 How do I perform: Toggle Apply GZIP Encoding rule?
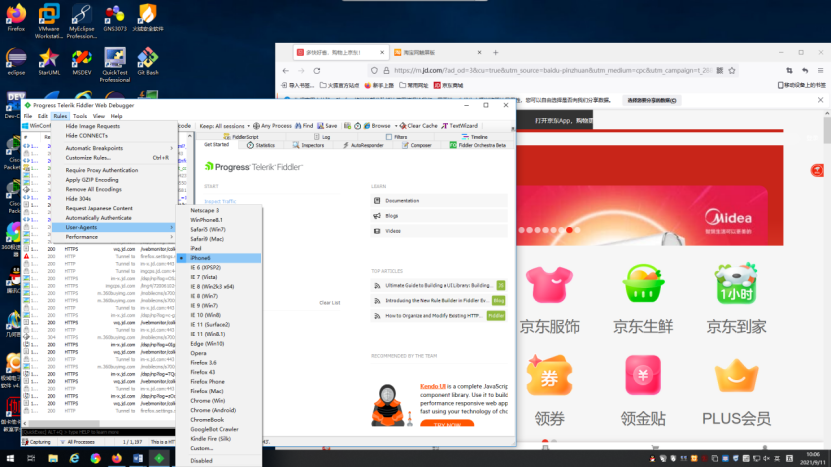click(x=114, y=180)
